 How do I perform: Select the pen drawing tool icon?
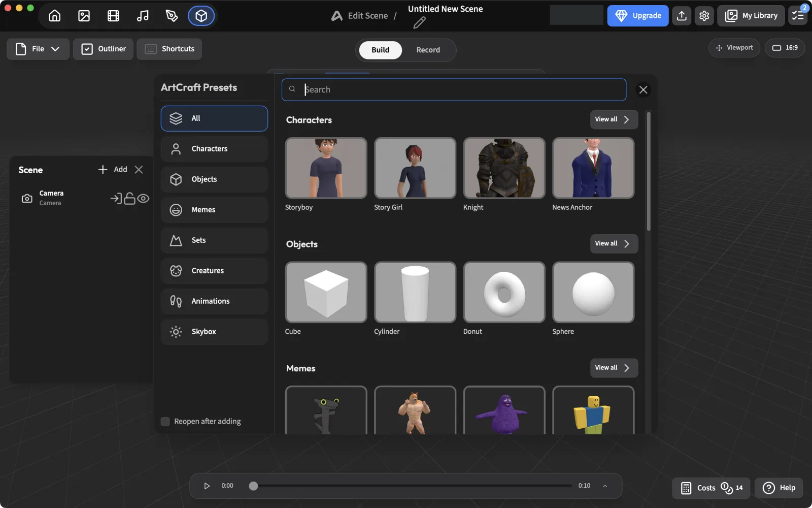tap(172, 16)
